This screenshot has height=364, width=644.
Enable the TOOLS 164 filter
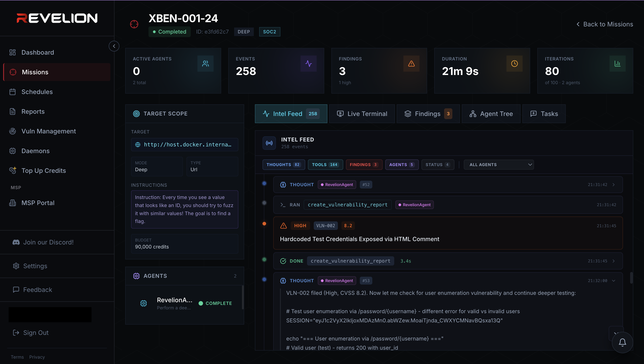pos(325,165)
